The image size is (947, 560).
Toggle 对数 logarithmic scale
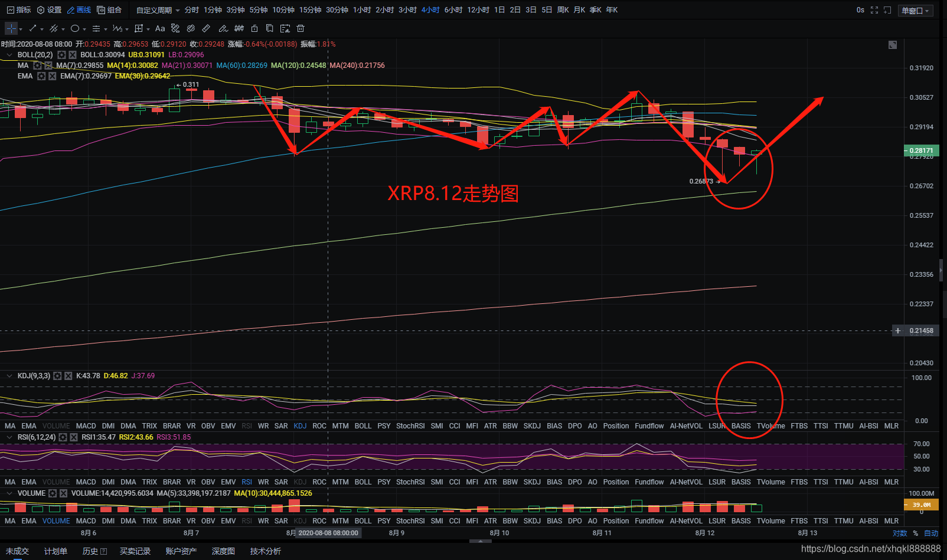coord(900,533)
